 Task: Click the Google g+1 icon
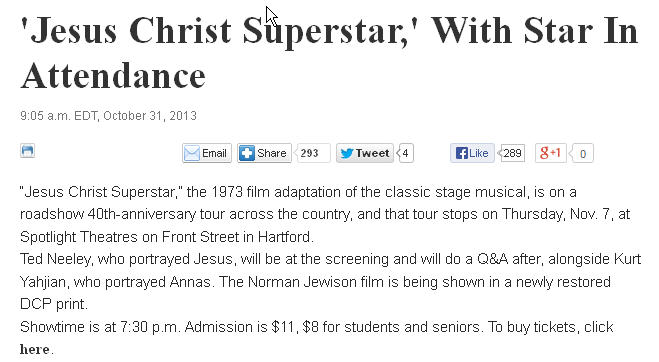pos(551,153)
